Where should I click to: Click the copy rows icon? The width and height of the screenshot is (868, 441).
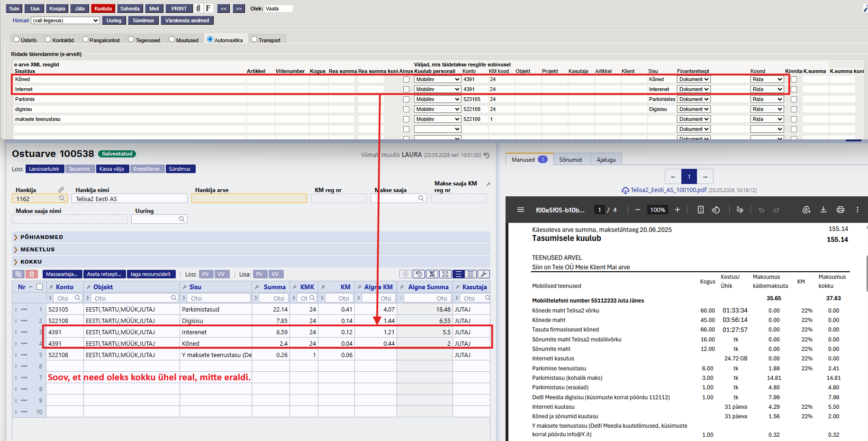click(18, 274)
